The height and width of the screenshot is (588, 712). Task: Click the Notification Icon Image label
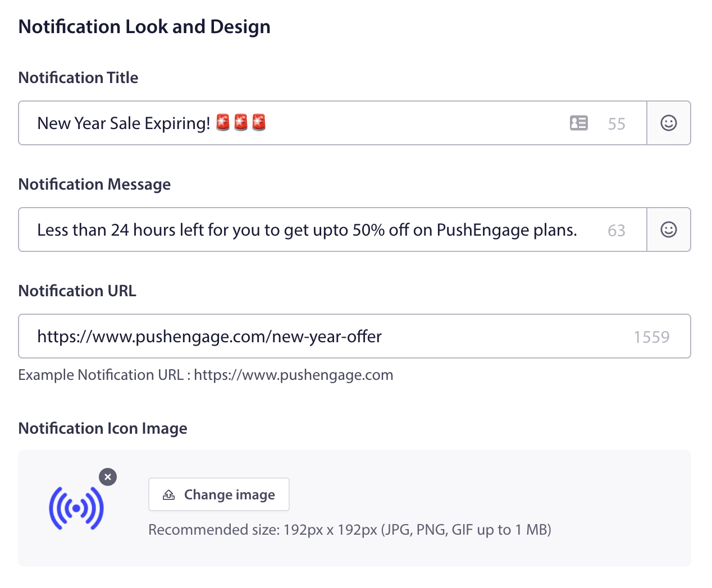(103, 428)
